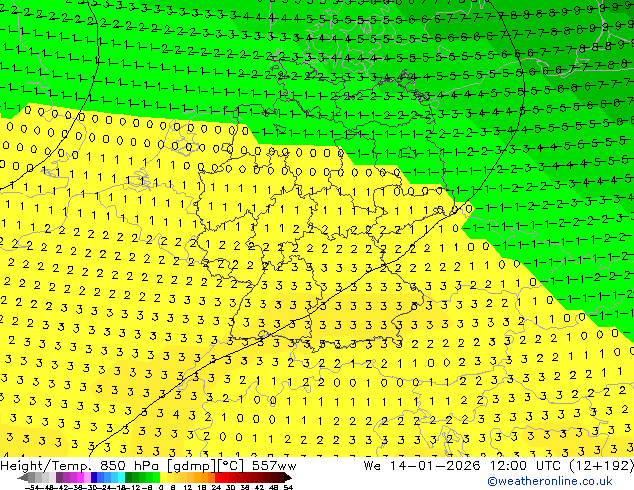Click the '(12+192)' forecast offset text

click(602, 466)
